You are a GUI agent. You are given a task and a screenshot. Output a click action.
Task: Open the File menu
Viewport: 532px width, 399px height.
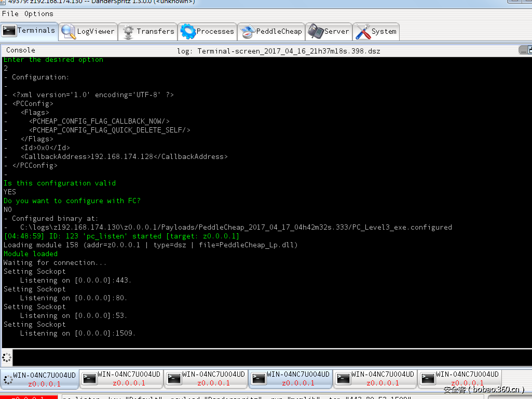click(x=9, y=14)
